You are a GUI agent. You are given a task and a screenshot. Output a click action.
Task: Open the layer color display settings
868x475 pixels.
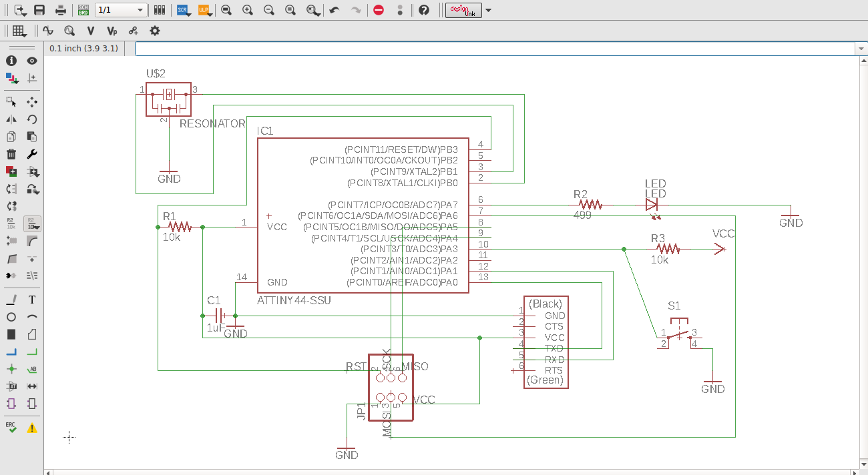pyautogui.click(x=11, y=79)
